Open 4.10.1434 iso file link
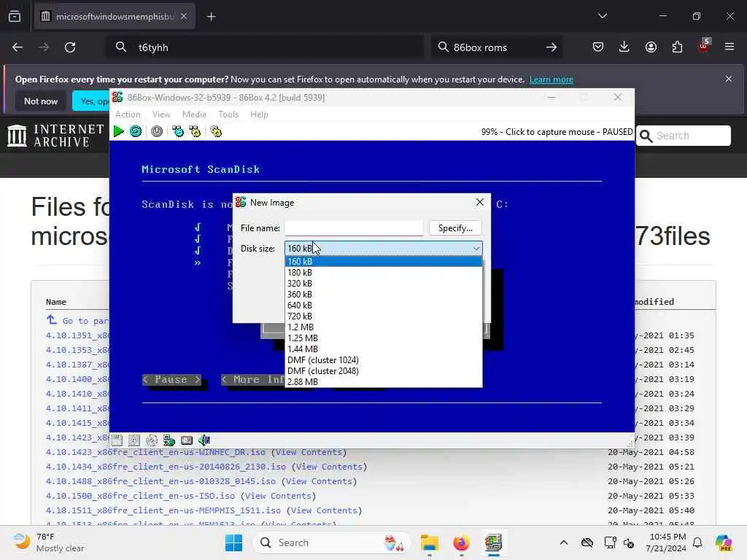747x560 pixels. click(x=166, y=467)
